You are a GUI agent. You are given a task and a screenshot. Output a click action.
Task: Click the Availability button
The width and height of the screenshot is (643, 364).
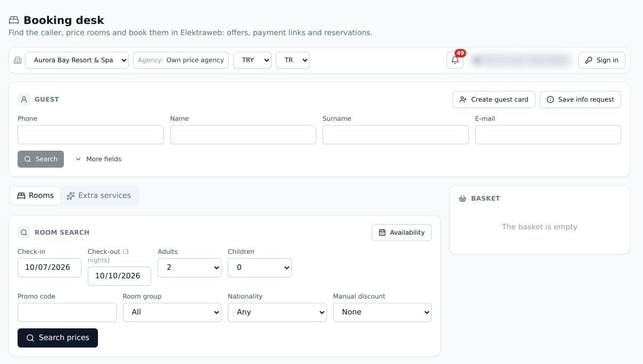(401, 233)
